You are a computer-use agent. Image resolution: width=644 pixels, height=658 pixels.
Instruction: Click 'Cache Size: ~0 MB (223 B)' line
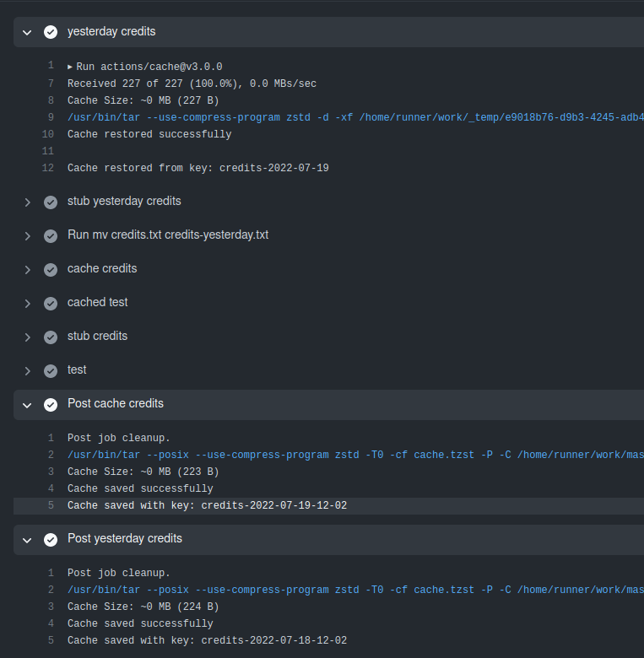143,472
